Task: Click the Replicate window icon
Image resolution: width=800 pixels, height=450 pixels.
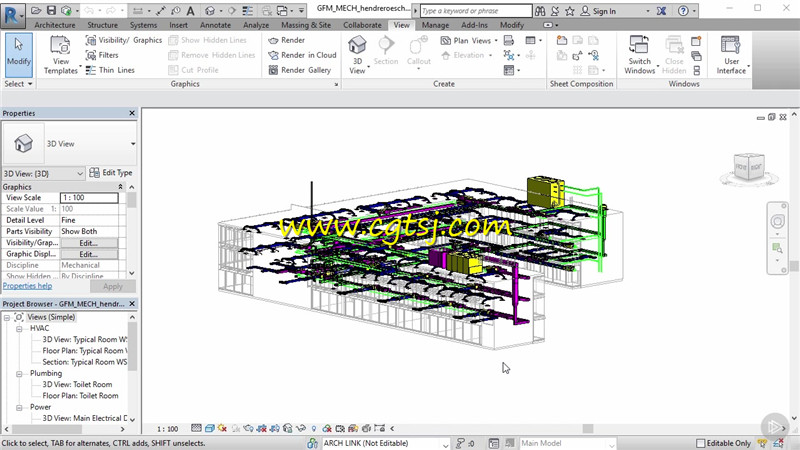Action: click(x=696, y=40)
